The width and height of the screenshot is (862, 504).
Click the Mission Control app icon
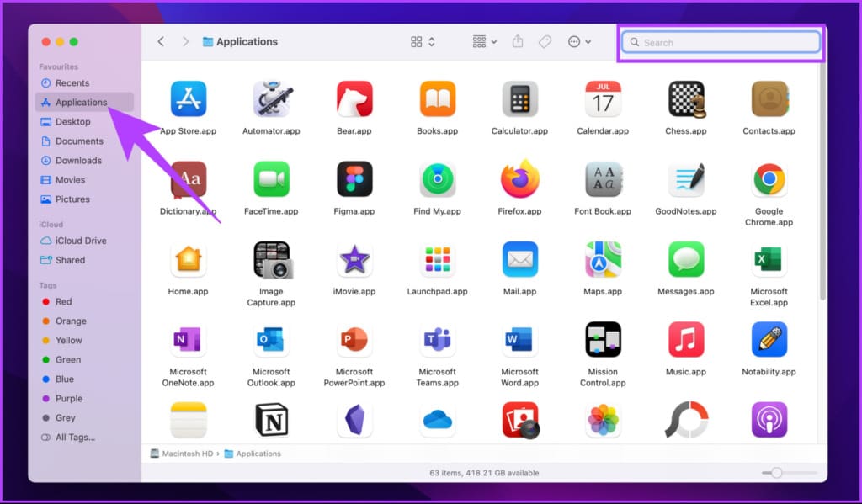tap(603, 340)
